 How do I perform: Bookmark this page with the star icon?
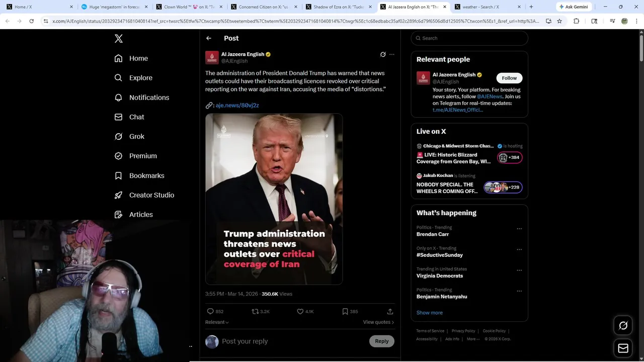pos(559,21)
